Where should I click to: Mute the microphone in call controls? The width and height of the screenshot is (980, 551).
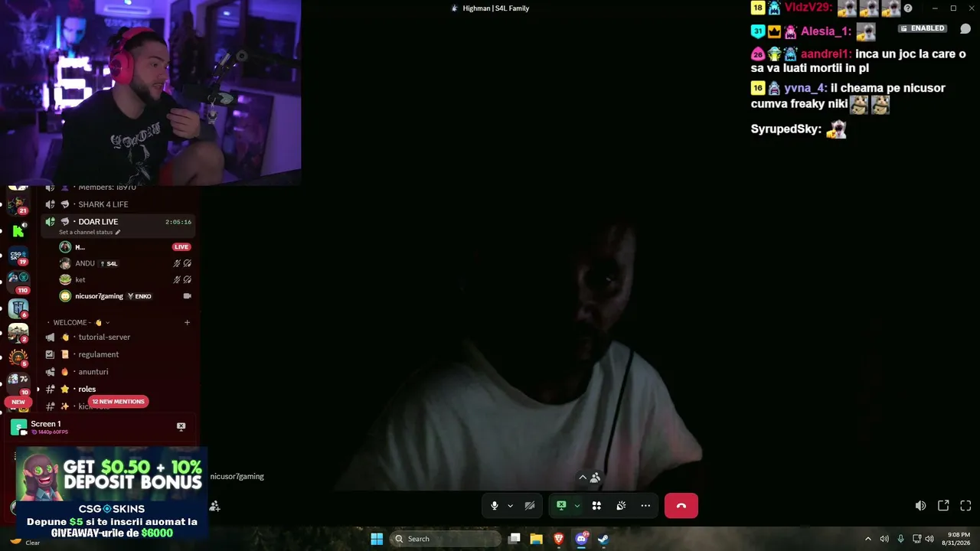[495, 506]
